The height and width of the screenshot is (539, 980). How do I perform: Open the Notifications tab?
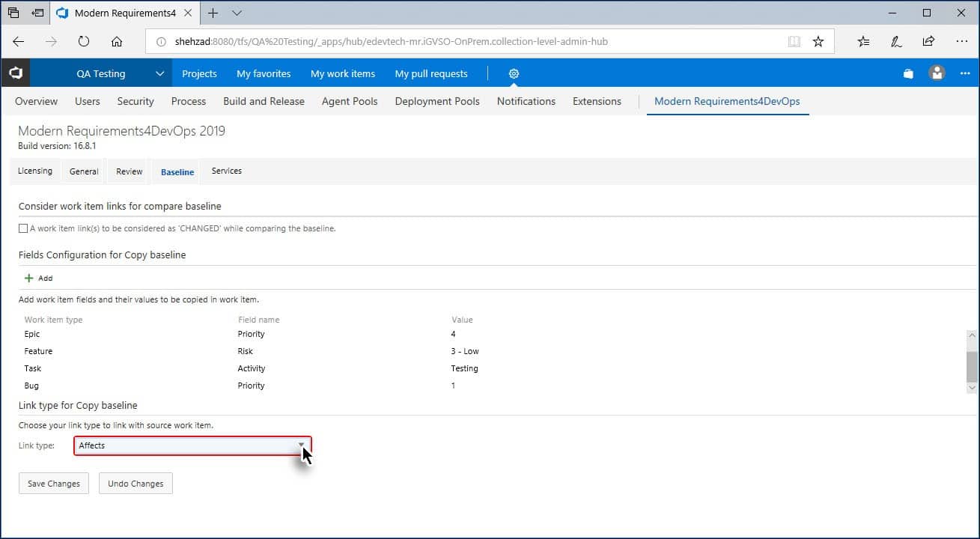click(x=526, y=101)
